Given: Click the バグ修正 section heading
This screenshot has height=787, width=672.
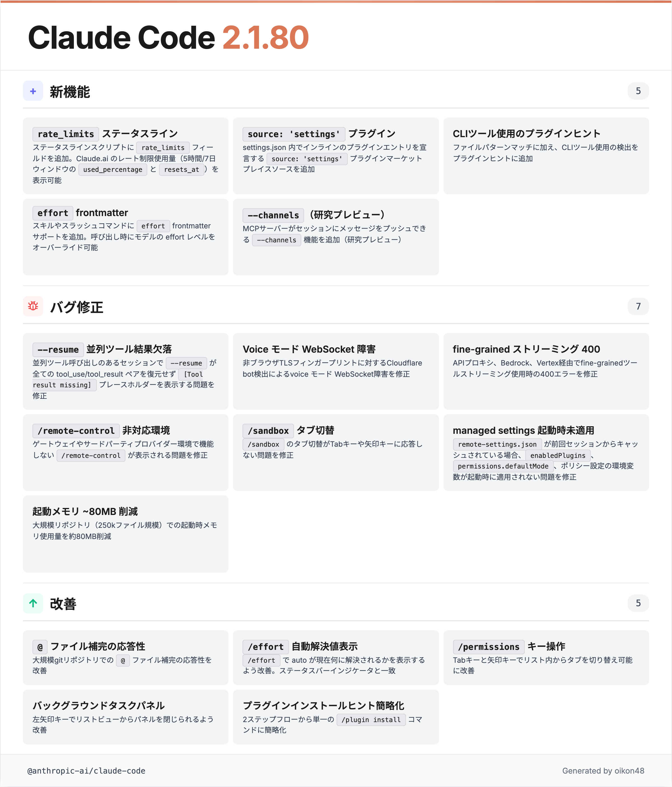Looking at the screenshot, I should (x=76, y=307).
